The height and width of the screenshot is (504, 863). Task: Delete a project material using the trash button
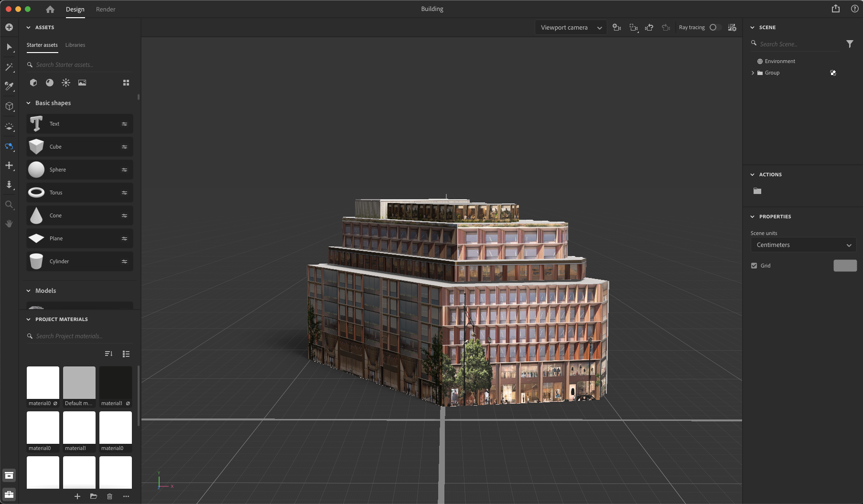tap(109, 496)
